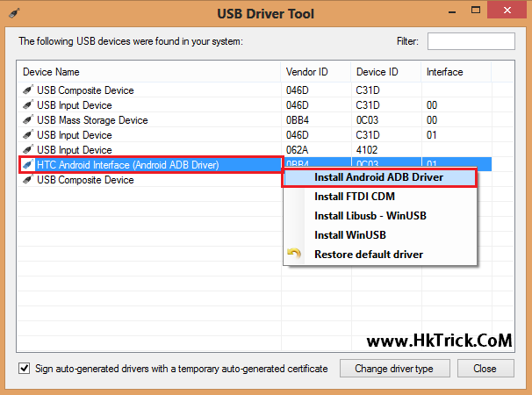Toggle Sign auto-generated drivers checkbox
Image resolution: width=532 pixels, height=395 pixels.
(x=24, y=368)
